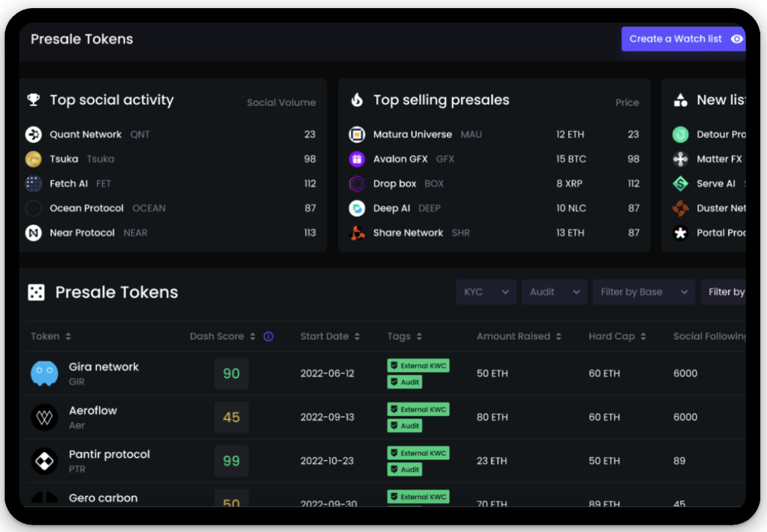This screenshot has height=532, width=767.
Task: Click the 23 ETH amount raised
Action: 492,461
